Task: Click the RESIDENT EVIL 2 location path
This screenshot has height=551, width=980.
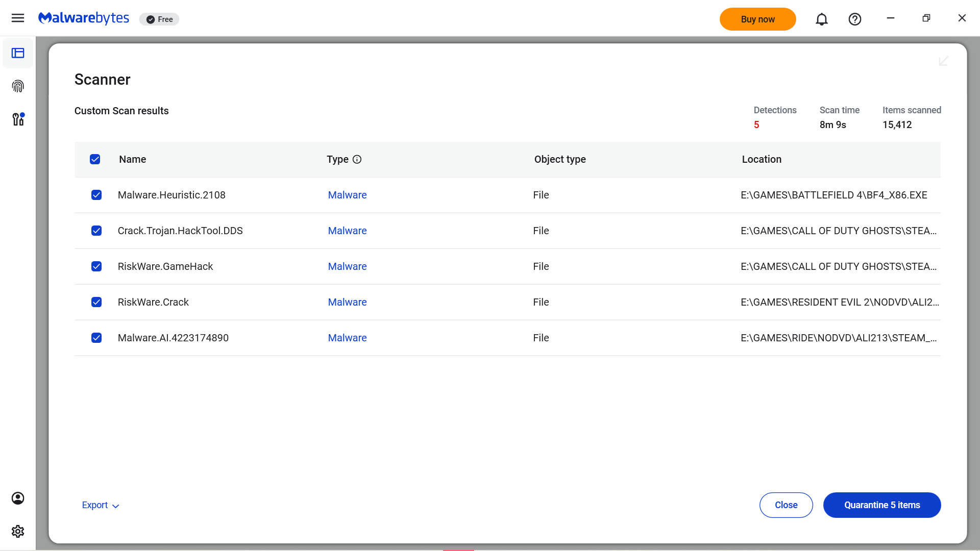Action: click(x=840, y=302)
